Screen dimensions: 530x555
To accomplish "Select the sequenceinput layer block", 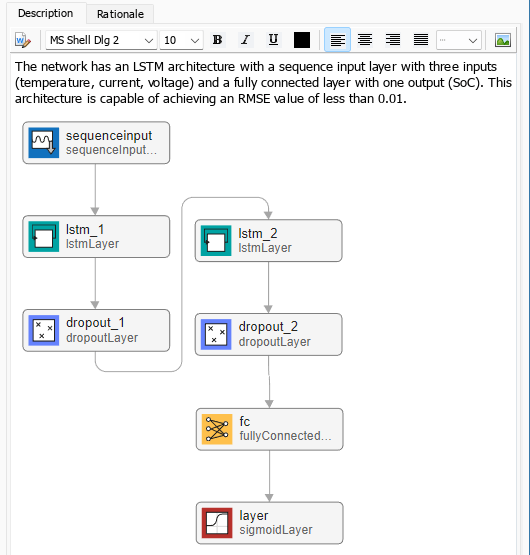I will pos(96,143).
